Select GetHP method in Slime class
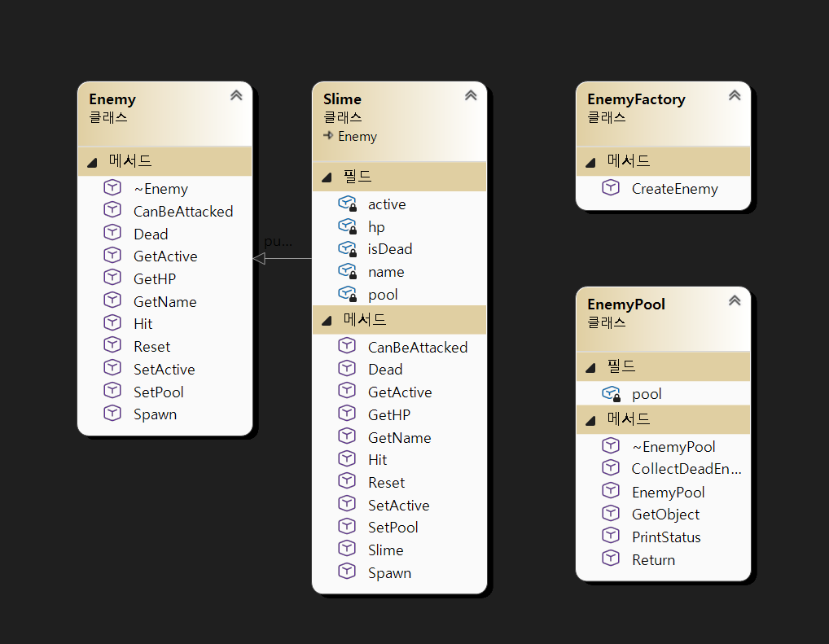 [389, 415]
